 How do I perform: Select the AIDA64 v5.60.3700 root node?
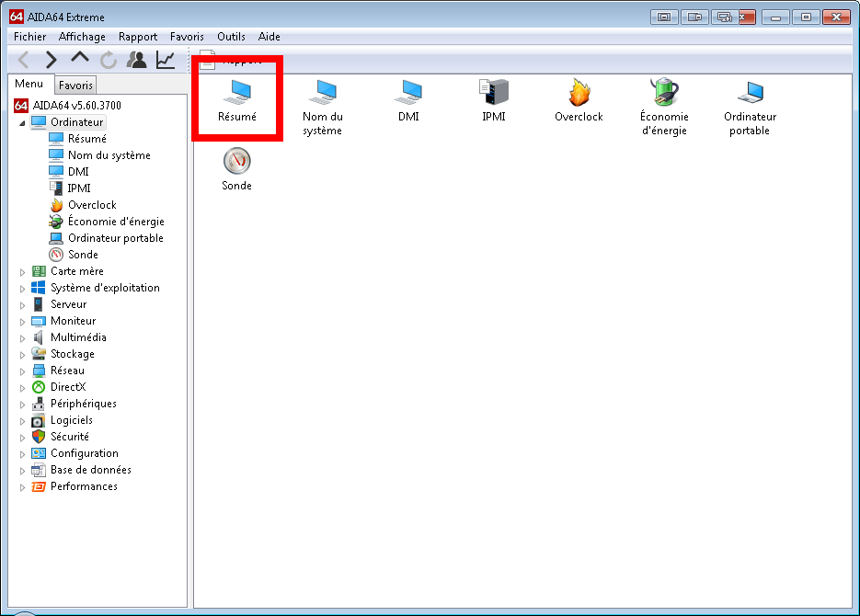[x=76, y=105]
